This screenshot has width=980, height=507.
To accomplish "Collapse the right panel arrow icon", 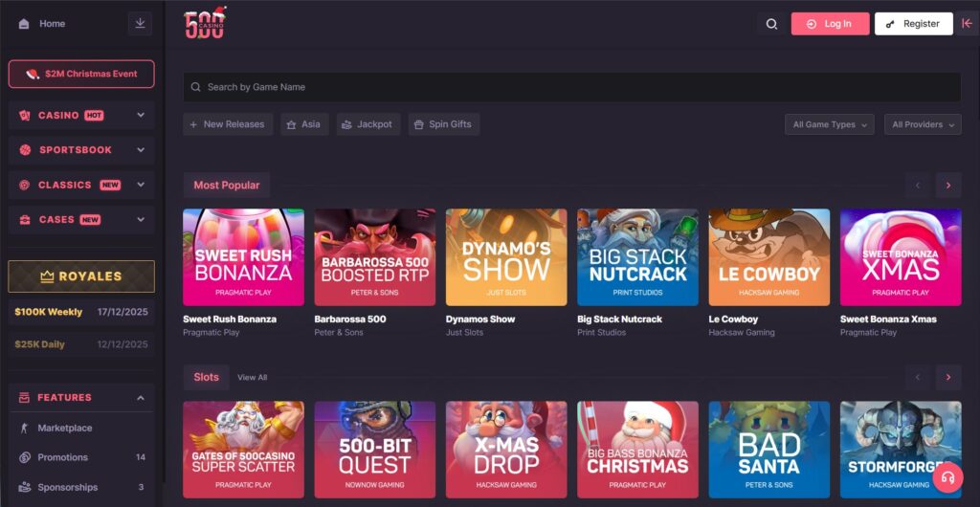I will [967, 24].
